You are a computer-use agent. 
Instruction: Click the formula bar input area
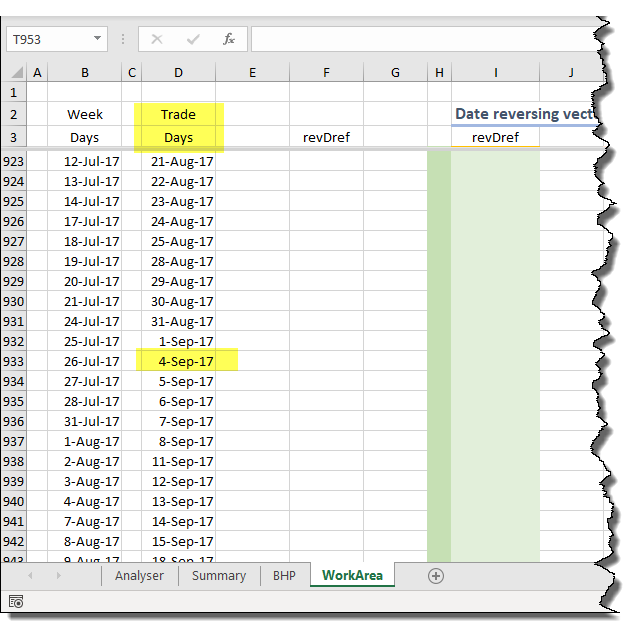[420, 40]
